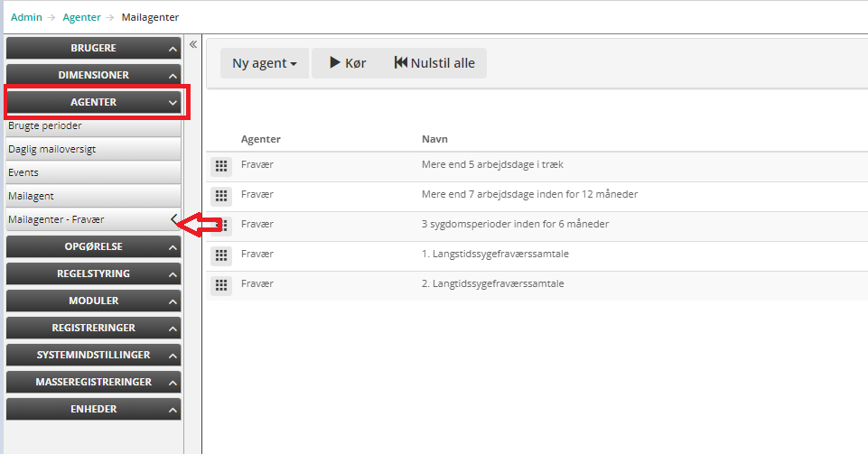The width and height of the screenshot is (868, 454).
Task: Open Brugte perioder menu item
Action: (x=45, y=126)
